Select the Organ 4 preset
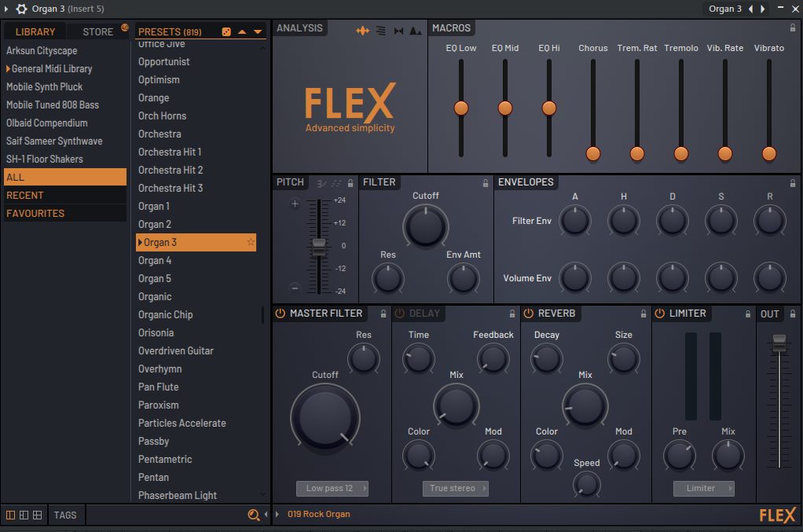Screen dimensions: 803x532 (x=155, y=261)
